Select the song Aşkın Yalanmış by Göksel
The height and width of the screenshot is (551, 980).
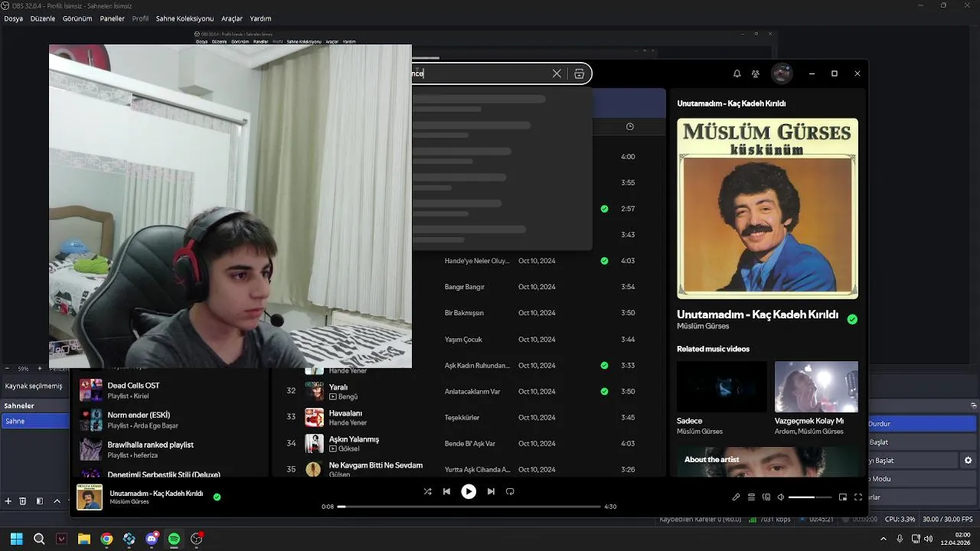click(354, 439)
